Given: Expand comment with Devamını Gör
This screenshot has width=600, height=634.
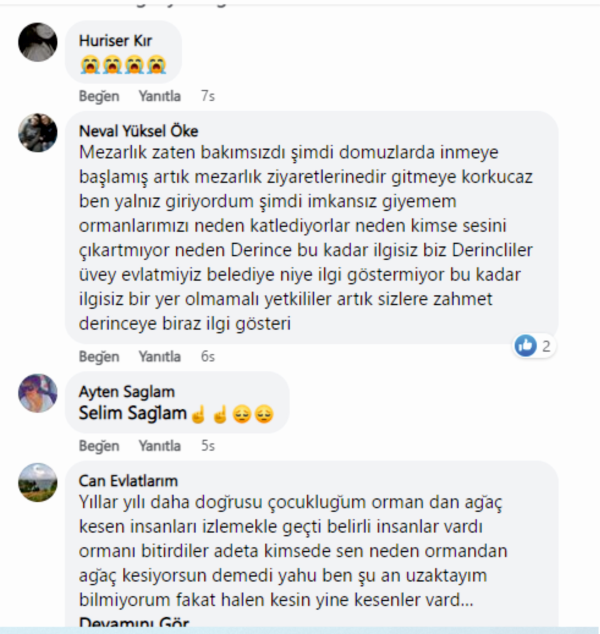Looking at the screenshot, I should click(134, 622).
